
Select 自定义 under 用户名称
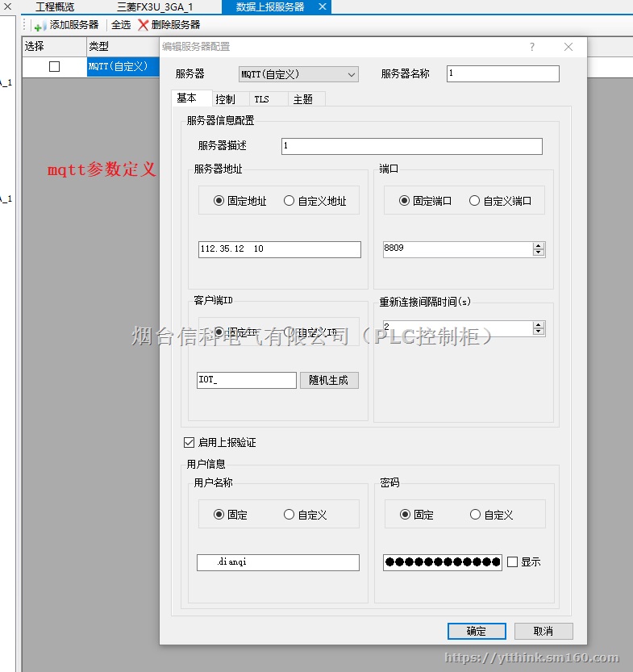click(x=289, y=515)
